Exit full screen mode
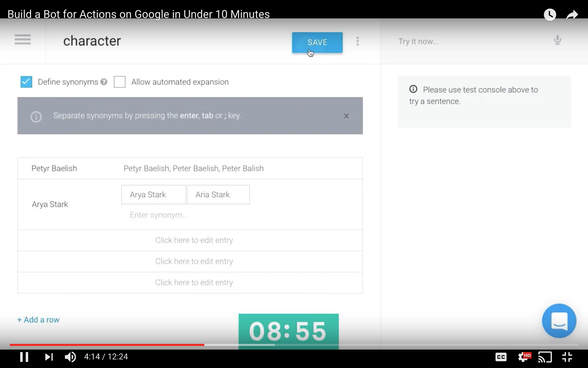The width and height of the screenshot is (588, 368). [567, 357]
